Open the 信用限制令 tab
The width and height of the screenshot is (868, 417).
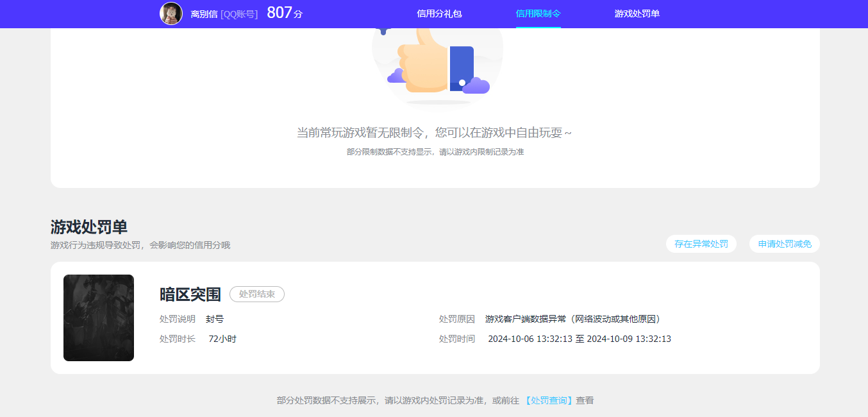coord(538,13)
